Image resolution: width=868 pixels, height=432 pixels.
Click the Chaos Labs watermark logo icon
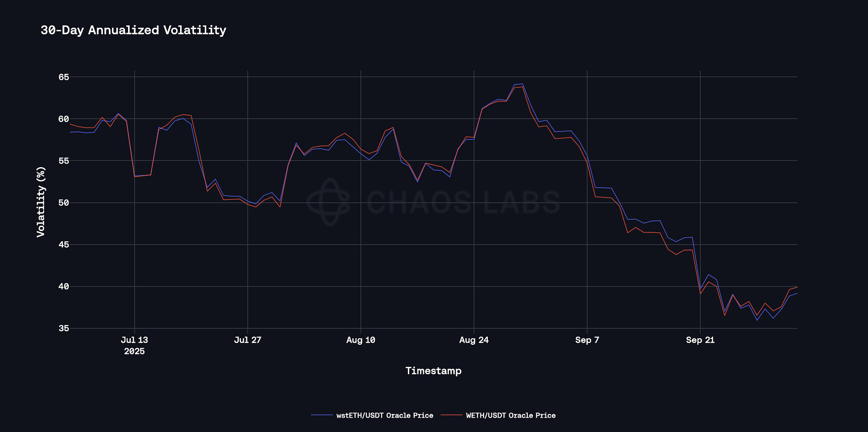tap(329, 202)
